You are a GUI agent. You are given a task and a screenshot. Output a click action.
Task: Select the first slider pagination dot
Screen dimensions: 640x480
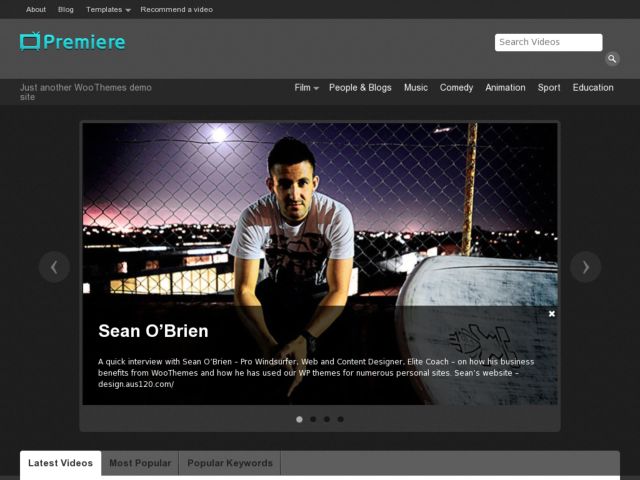(299, 419)
